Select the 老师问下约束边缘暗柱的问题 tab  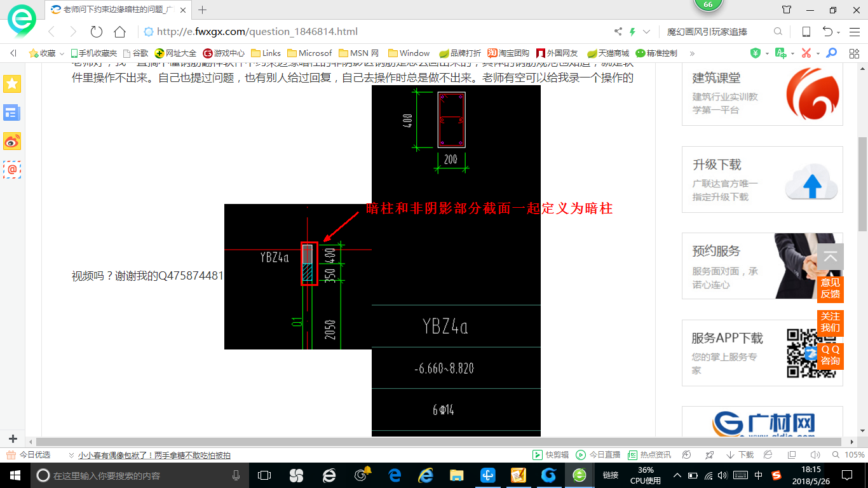(x=119, y=10)
